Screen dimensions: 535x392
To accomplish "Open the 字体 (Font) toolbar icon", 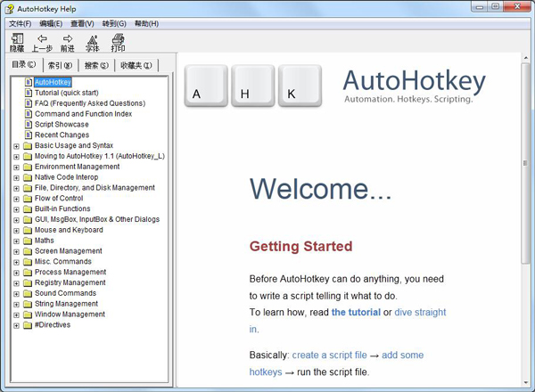I will 93,39.
